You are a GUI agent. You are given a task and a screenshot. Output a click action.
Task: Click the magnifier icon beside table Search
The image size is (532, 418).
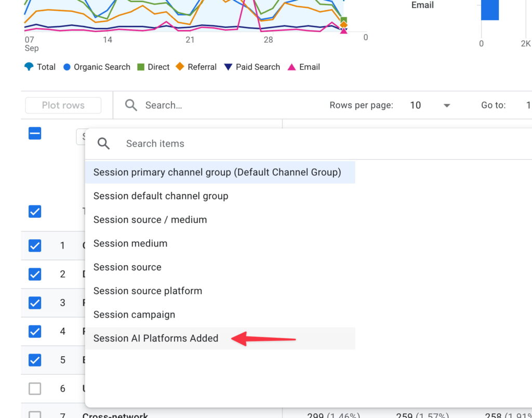[131, 105]
